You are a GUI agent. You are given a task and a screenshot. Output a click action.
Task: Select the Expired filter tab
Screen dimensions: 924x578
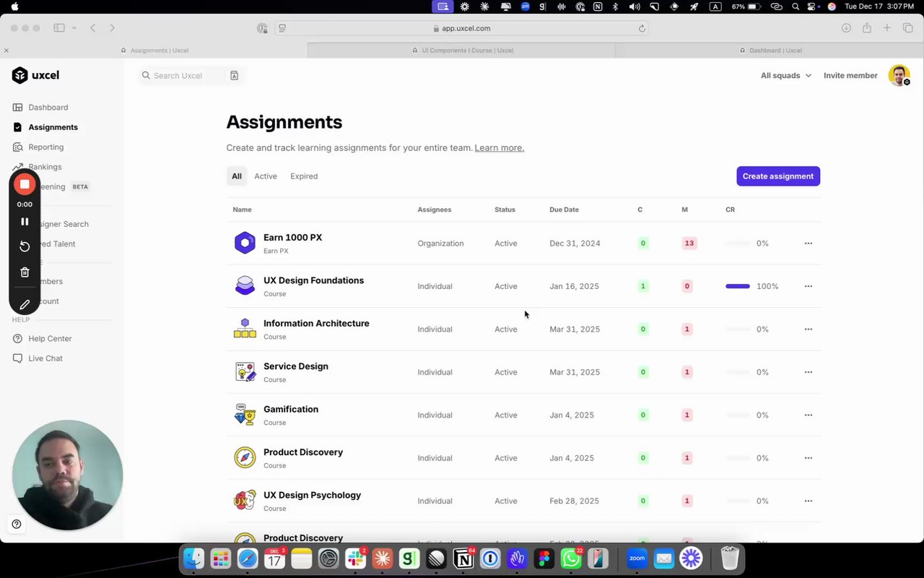pyautogui.click(x=304, y=176)
